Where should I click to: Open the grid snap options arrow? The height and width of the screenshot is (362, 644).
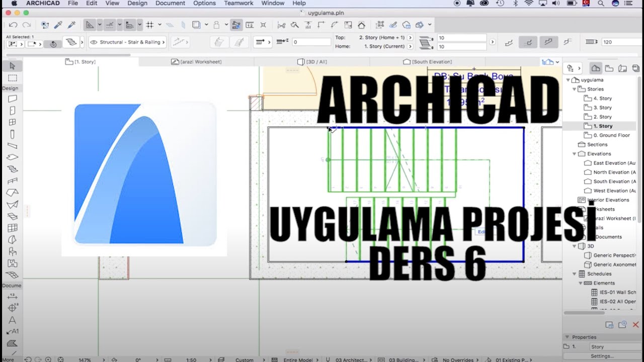click(159, 25)
